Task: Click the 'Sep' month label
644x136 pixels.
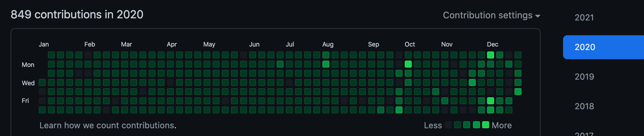Action: pos(373,44)
